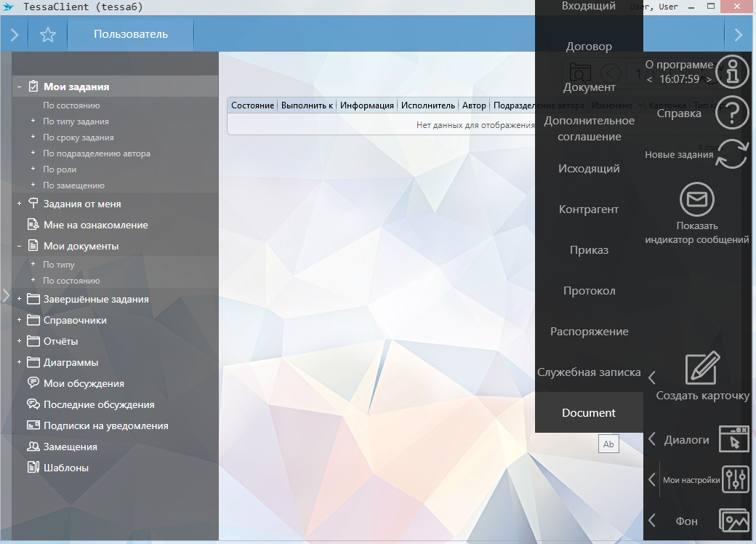756x544 pixels.
Task: Open Help via question mark icon
Action: point(732,113)
